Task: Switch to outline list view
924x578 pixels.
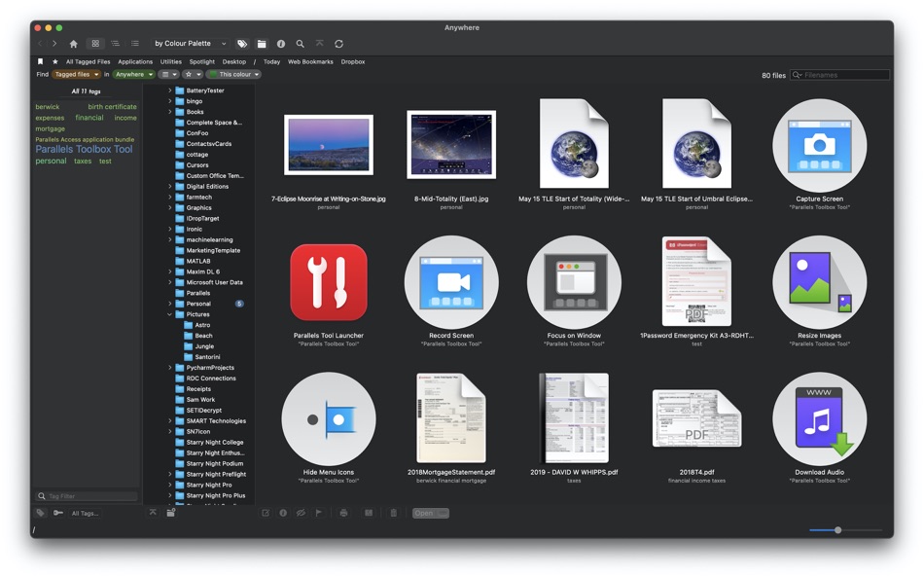Action: tap(115, 44)
